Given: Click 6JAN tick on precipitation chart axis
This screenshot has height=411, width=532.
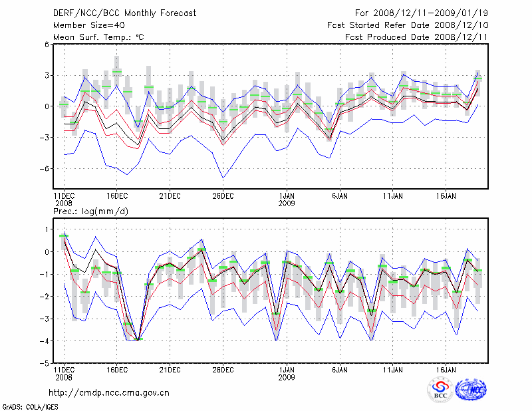Looking at the screenshot, I should tap(340, 368).
